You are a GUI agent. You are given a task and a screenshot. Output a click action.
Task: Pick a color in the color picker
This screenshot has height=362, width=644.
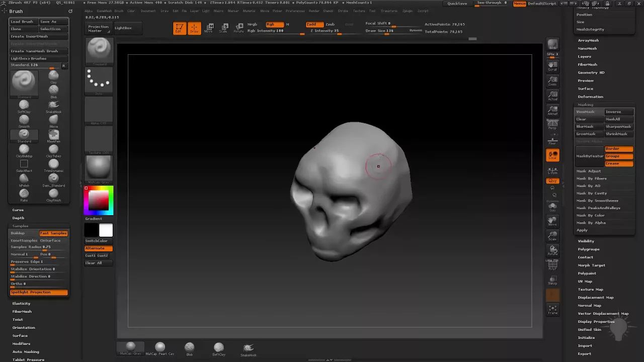tap(99, 200)
